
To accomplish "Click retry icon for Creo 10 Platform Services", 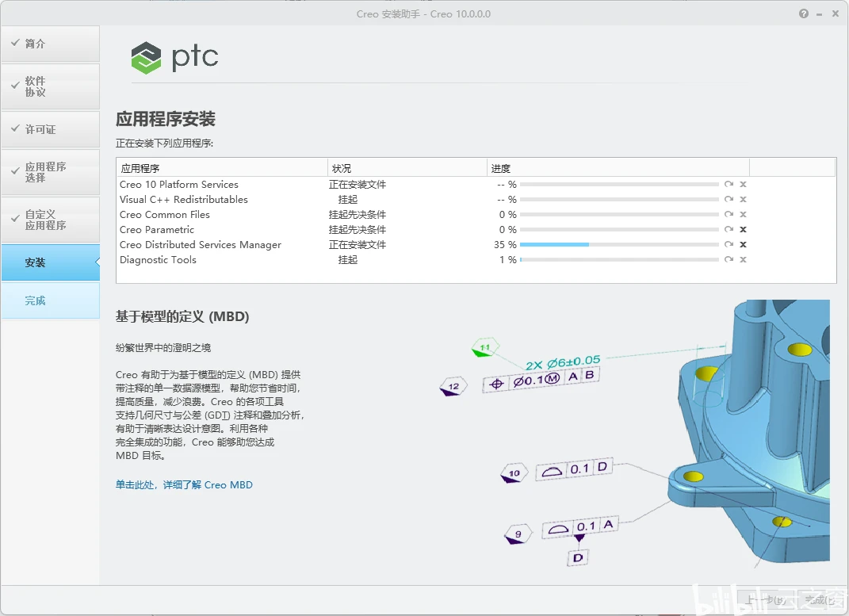I will pos(729,185).
